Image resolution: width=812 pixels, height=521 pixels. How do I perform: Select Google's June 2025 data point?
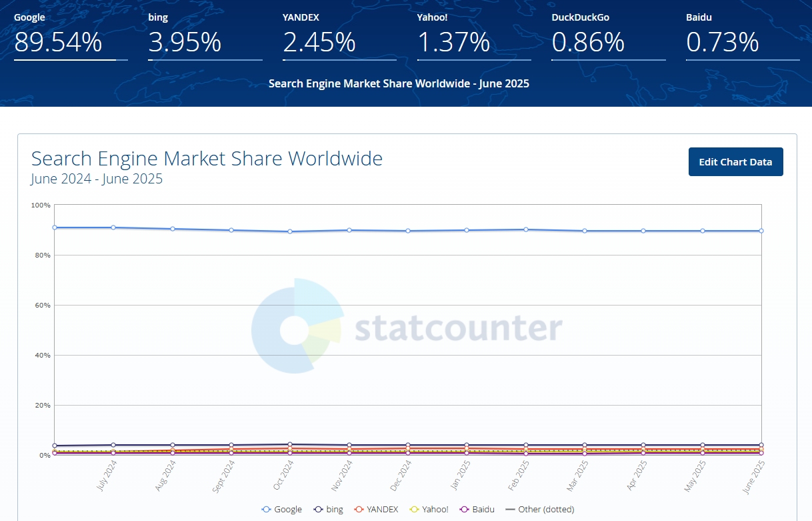click(760, 230)
